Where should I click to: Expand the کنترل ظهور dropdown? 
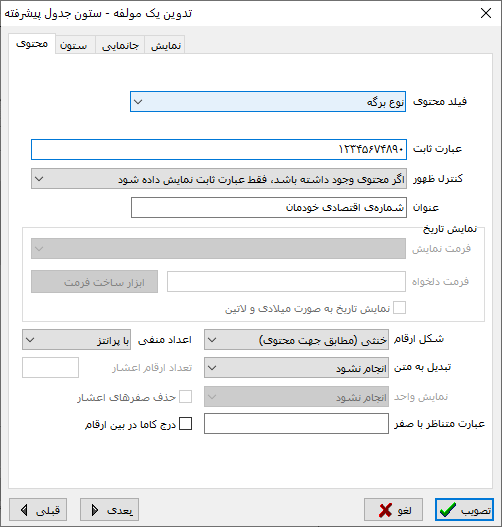pyautogui.click(x=219, y=178)
